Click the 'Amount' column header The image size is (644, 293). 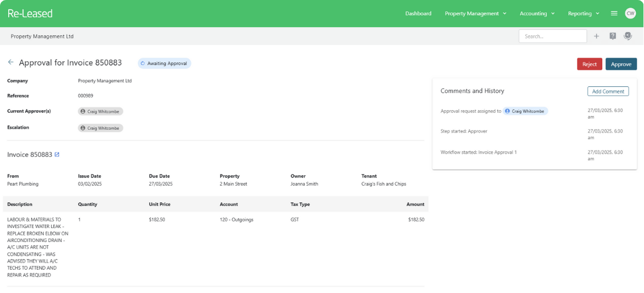click(x=415, y=204)
